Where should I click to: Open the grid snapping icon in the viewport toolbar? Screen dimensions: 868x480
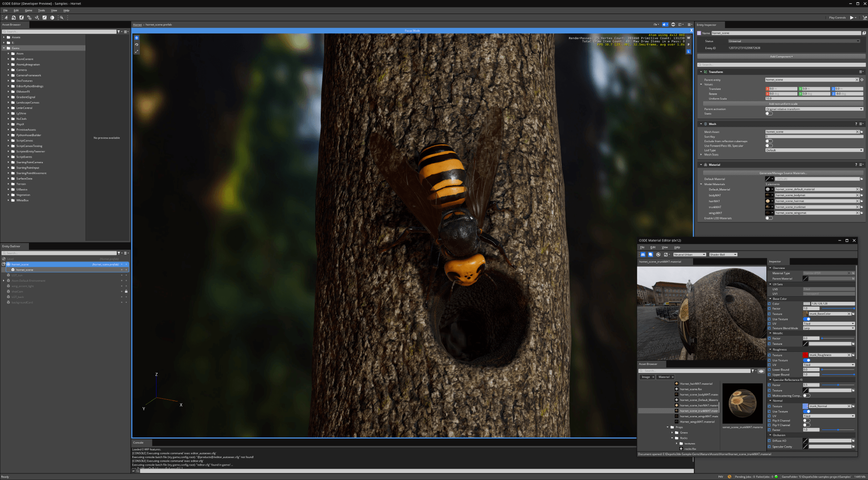(x=680, y=25)
